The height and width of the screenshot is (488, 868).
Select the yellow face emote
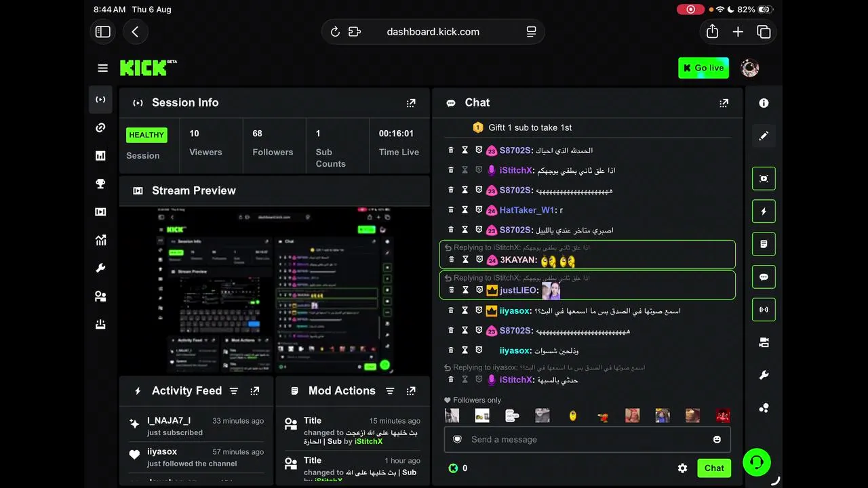coord(573,415)
